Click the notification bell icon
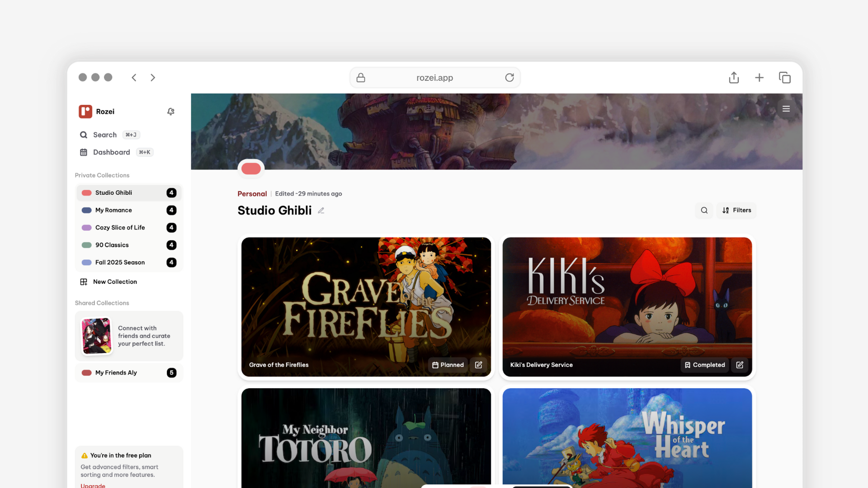Screen dimensions: 868x488 coord(170,112)
